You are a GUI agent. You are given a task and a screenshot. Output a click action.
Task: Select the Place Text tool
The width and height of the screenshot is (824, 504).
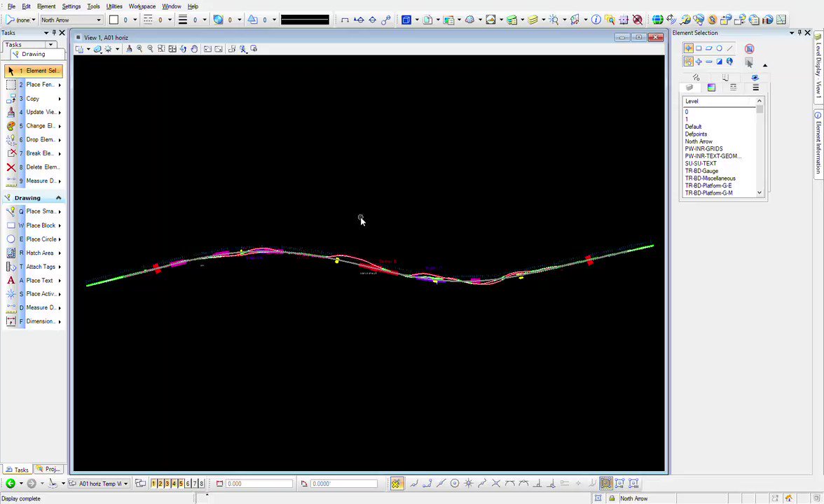[33, 280]
